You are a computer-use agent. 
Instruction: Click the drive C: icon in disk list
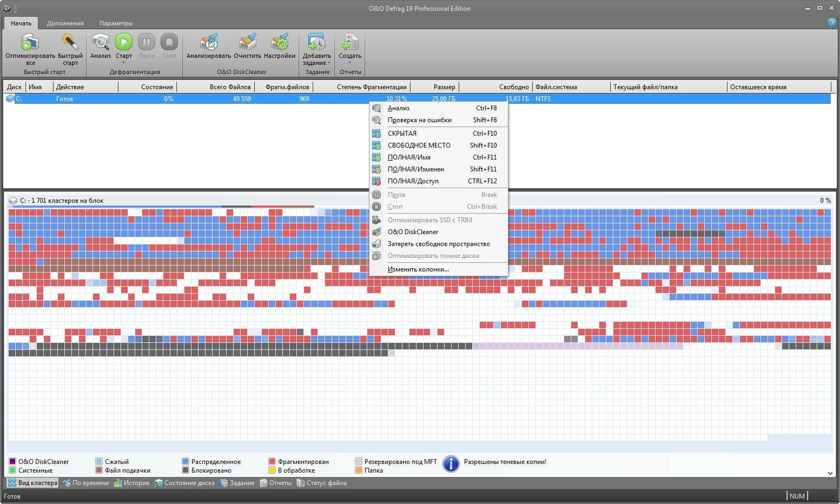tap(10, 99)
